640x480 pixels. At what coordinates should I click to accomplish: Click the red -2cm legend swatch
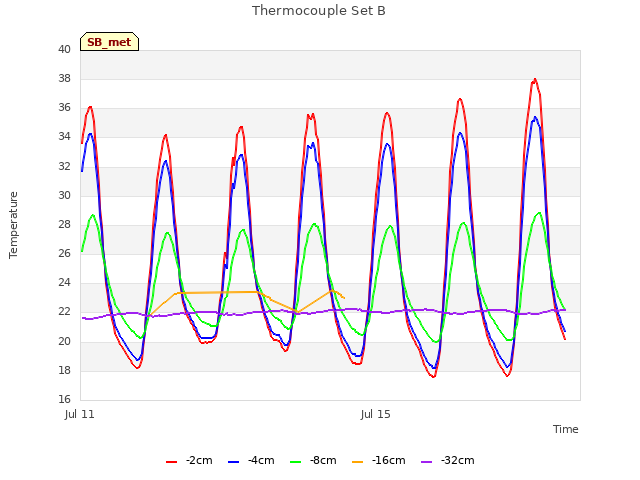click(171, 462)
